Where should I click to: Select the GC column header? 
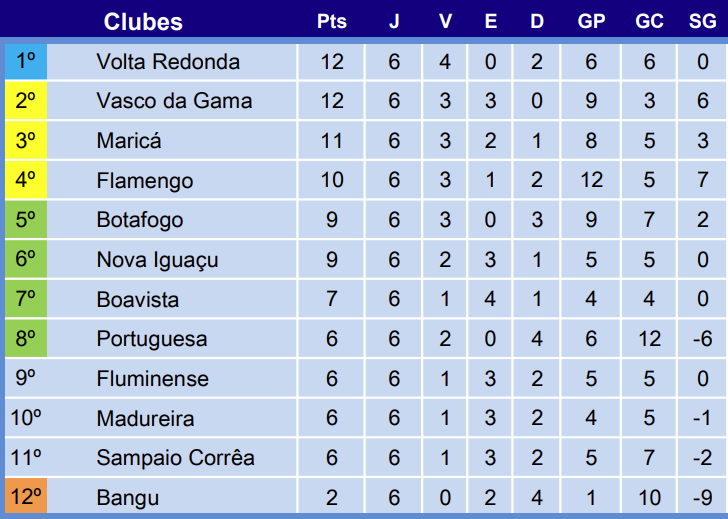click(x=649, y=21)
